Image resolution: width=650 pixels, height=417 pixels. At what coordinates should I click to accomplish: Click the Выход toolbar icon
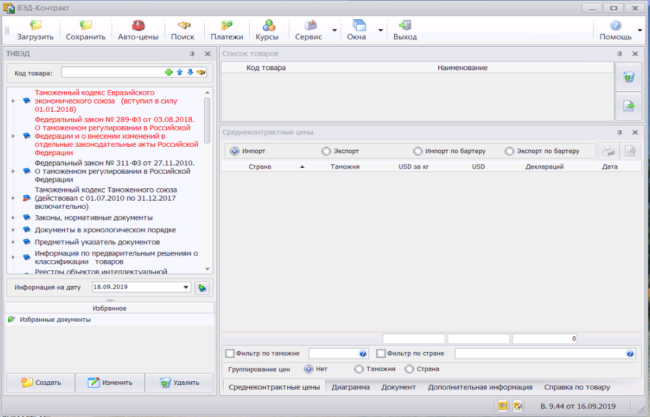coord(405,29)
